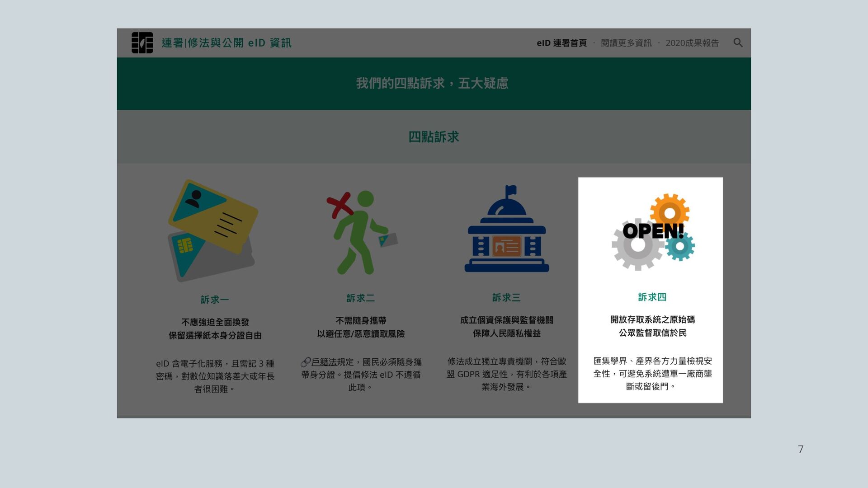This screenshot has width=868, height=488.
Task: Click the text 保障人民隱私權益
Action: pos(507,333)
